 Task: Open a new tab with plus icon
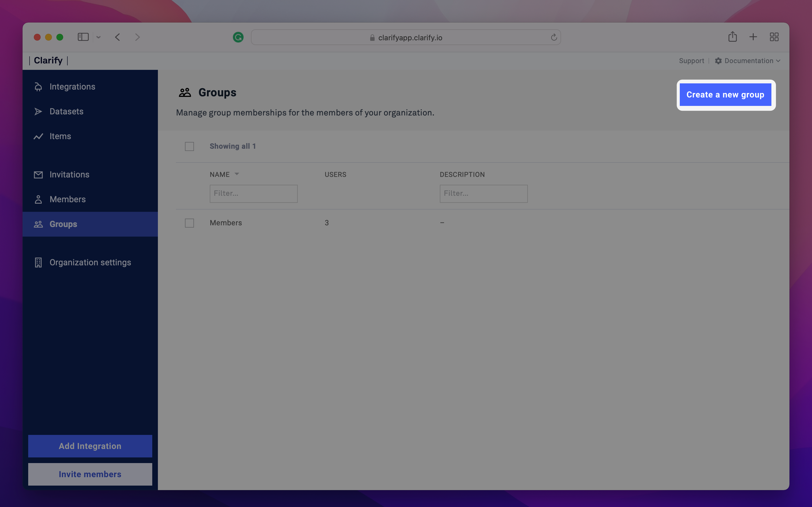[753, 37]
